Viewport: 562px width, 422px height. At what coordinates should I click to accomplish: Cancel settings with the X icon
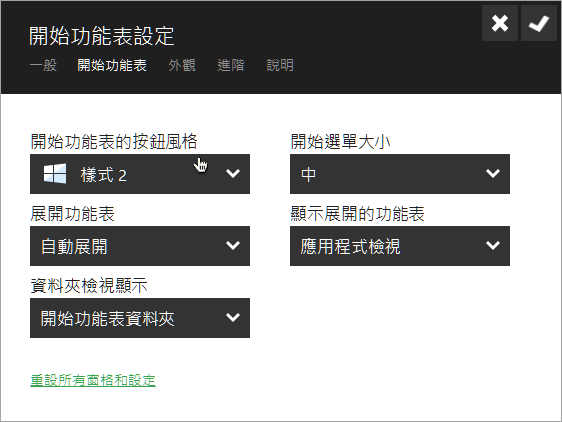pyautogui.click(x=500, y=24)
